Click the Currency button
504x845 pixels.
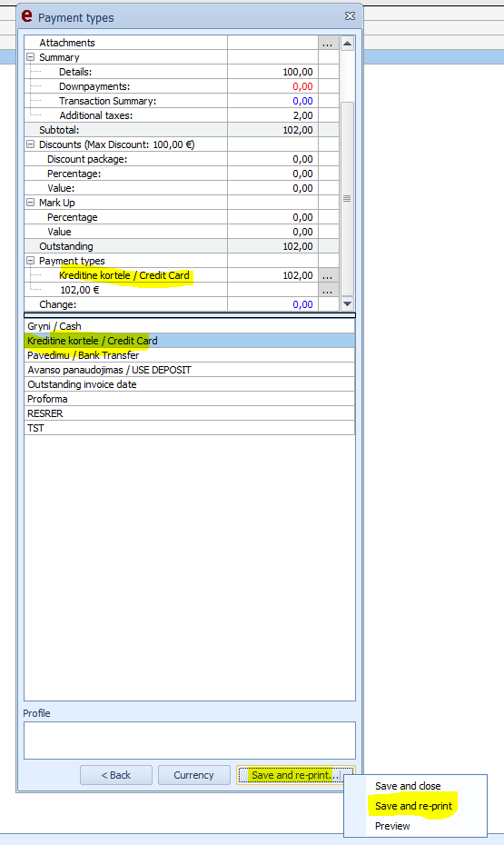click(193, 775)
